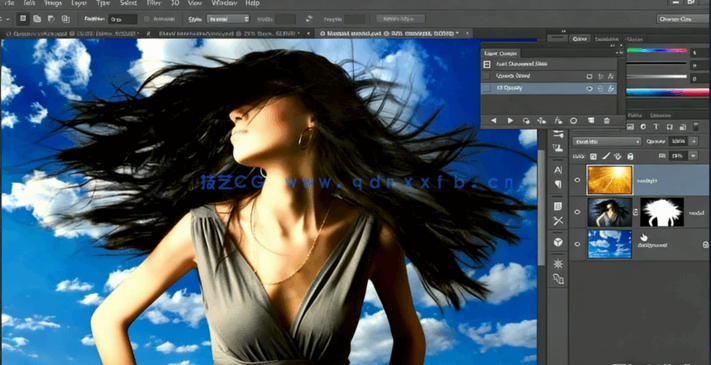Image resolution: width=711 pixels, height=365 pixels.
Task: Filter layers by shape layers icon
Action: pos(670,127)
